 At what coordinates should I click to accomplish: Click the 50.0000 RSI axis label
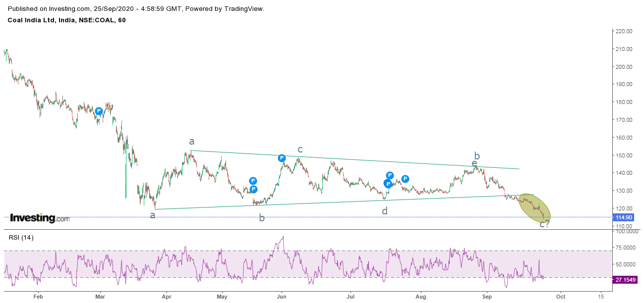(x=625, y=264)
